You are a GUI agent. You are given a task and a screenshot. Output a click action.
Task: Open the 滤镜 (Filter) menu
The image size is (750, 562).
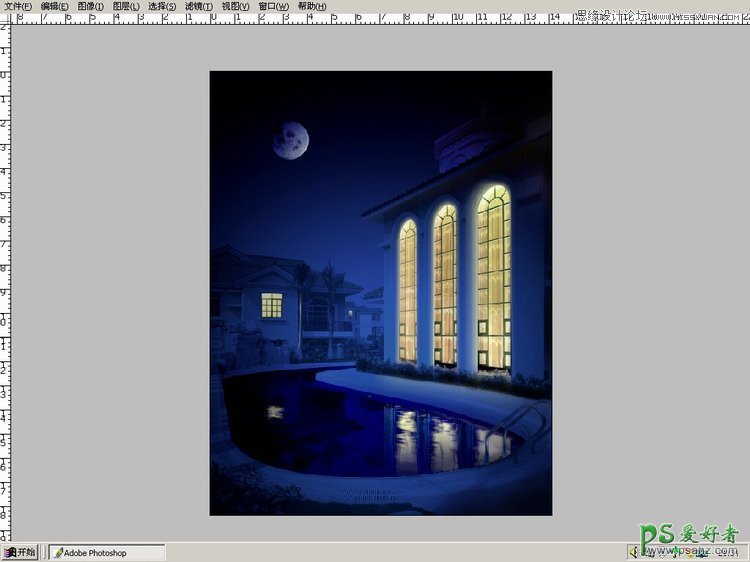199,6
